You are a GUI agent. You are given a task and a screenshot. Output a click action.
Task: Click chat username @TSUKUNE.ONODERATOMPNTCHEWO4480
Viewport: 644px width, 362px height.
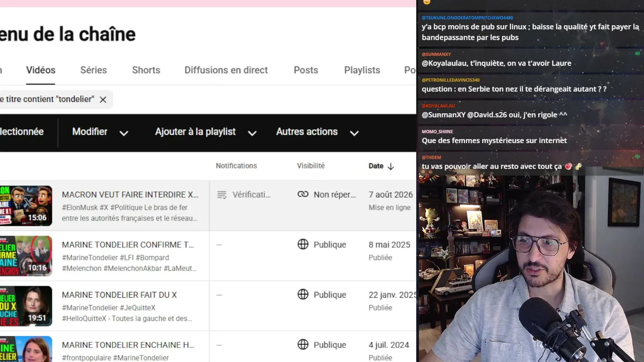(x=467, y=18)
